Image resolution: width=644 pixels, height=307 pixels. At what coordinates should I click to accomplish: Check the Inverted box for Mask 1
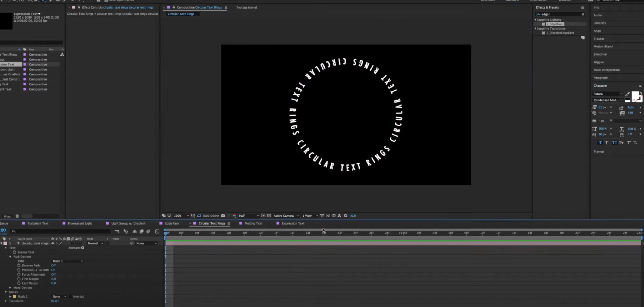71,297
